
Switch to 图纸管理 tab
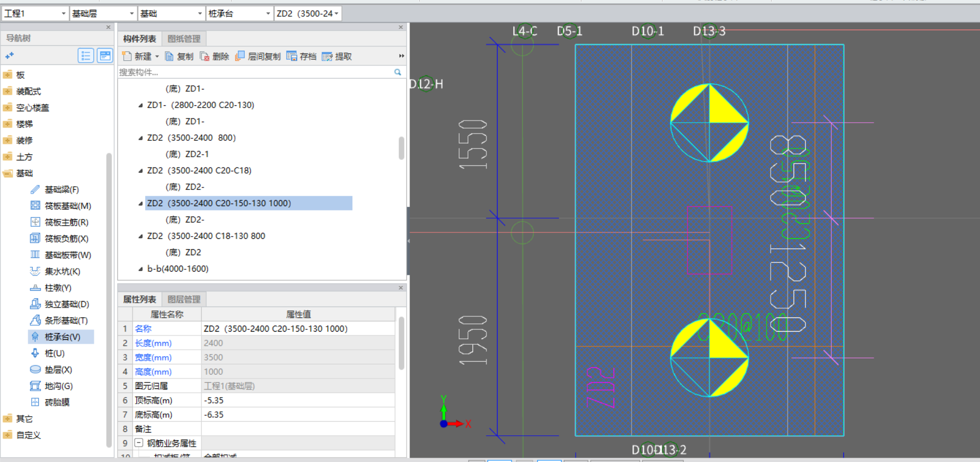(184, 39)
